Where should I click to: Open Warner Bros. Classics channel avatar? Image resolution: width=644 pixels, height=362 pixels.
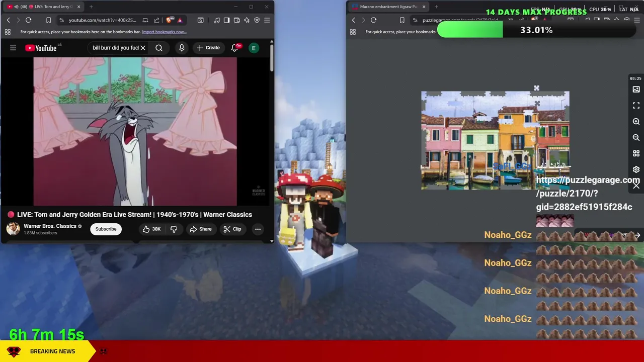click(13, 229)
